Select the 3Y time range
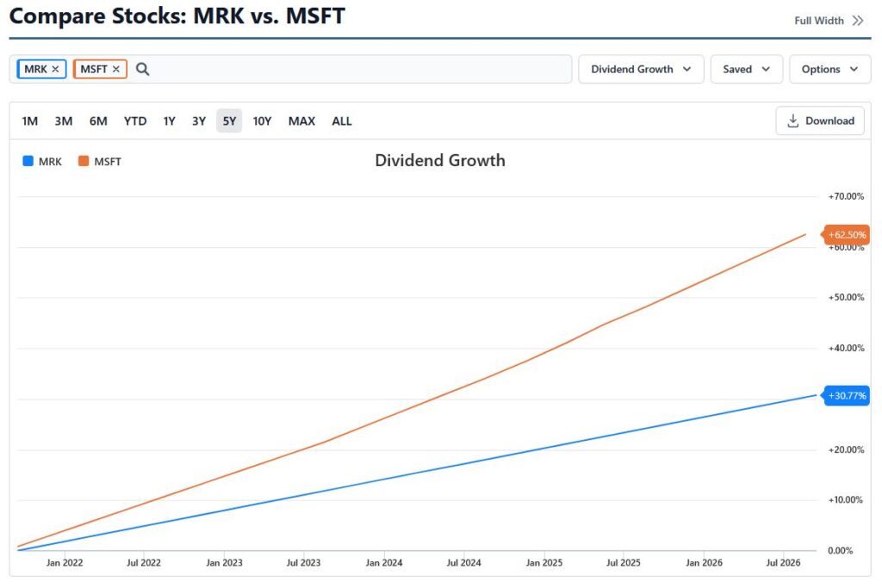This screenshot has height=588, width=882. (x=199, y=121)
